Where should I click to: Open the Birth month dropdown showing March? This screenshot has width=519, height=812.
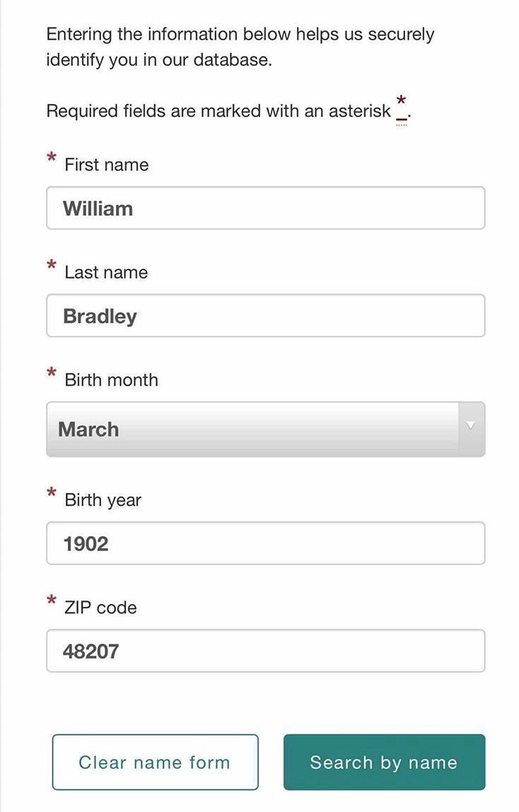coord(255,429)
